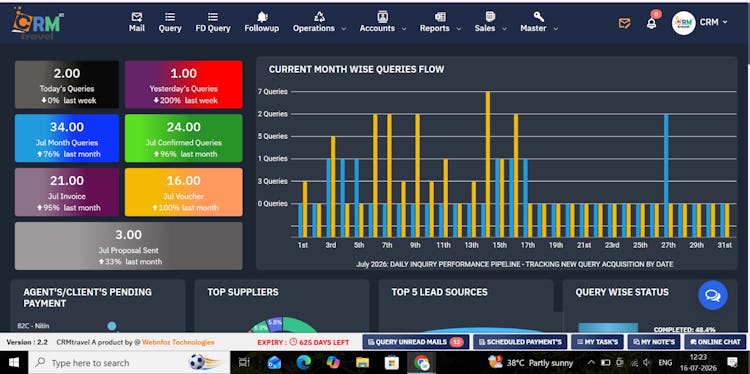The image size is (750, 374).
Task: Open the Mail icon in top navigation
Action: (x=137, y=17)
